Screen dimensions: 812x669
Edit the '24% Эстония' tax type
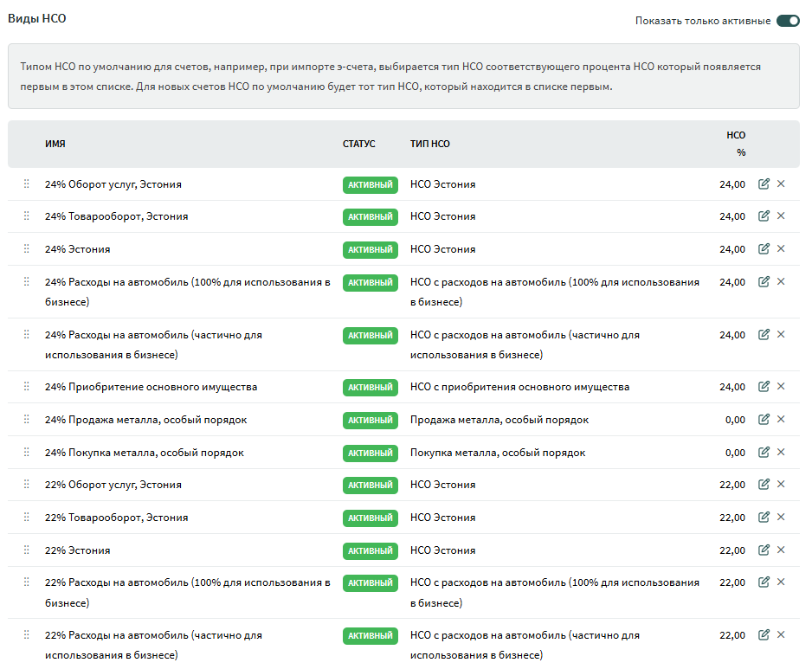(764, 249)
